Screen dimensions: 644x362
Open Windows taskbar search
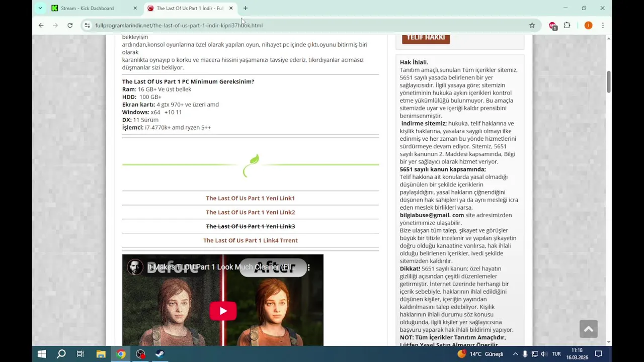click(61, 354)
